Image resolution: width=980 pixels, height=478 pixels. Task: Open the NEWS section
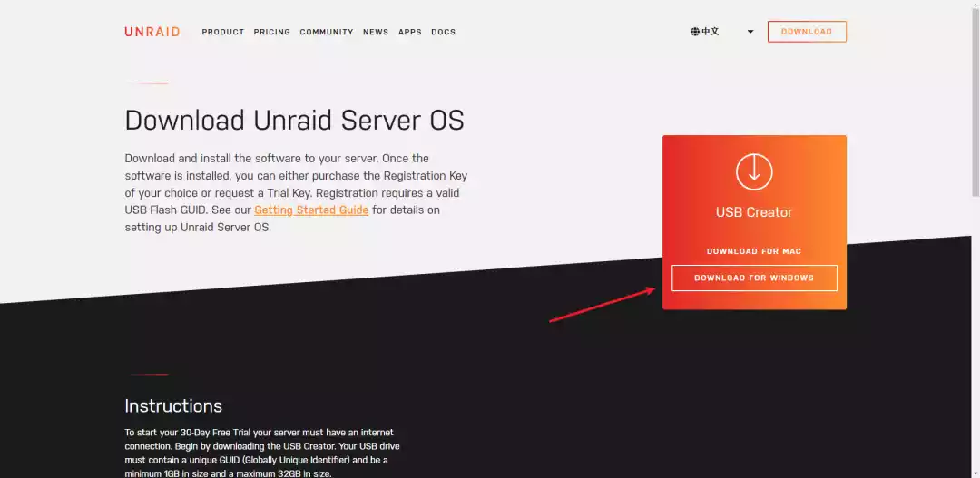click(376, 32)
